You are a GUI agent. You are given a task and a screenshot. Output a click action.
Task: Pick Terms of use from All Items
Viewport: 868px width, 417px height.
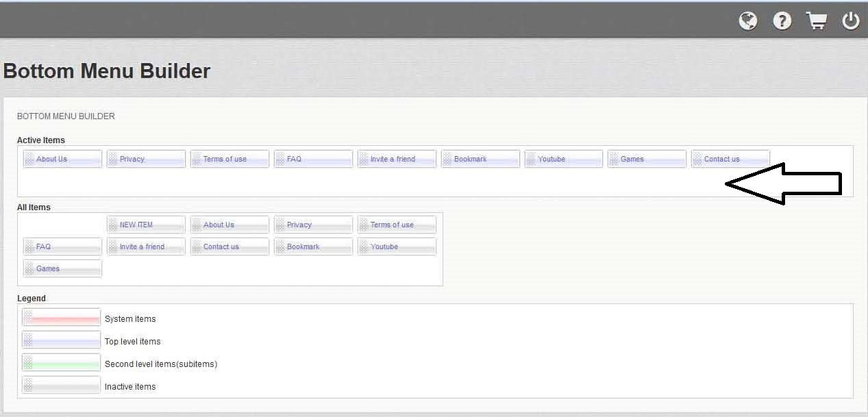tap(397, 225)
